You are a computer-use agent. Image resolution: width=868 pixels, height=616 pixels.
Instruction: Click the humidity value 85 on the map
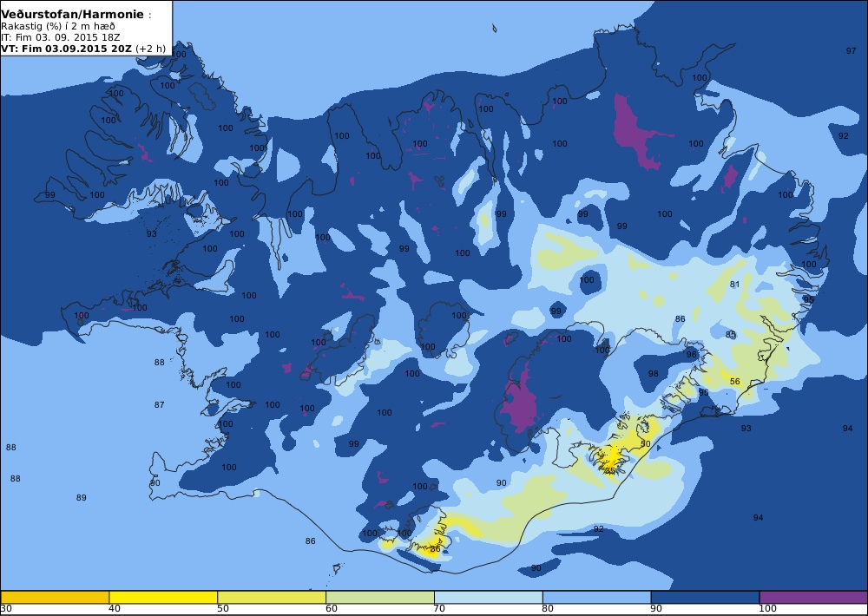tap(731, 334)
